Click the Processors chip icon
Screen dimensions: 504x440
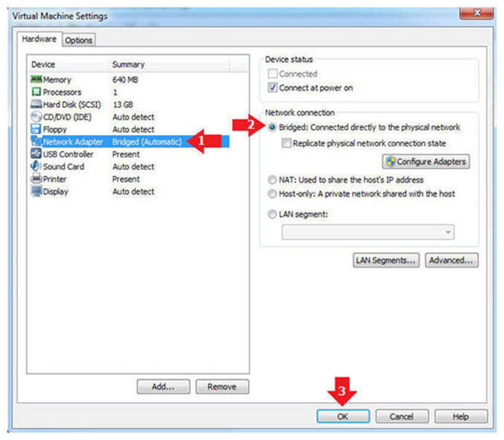(x=36, y=92)
